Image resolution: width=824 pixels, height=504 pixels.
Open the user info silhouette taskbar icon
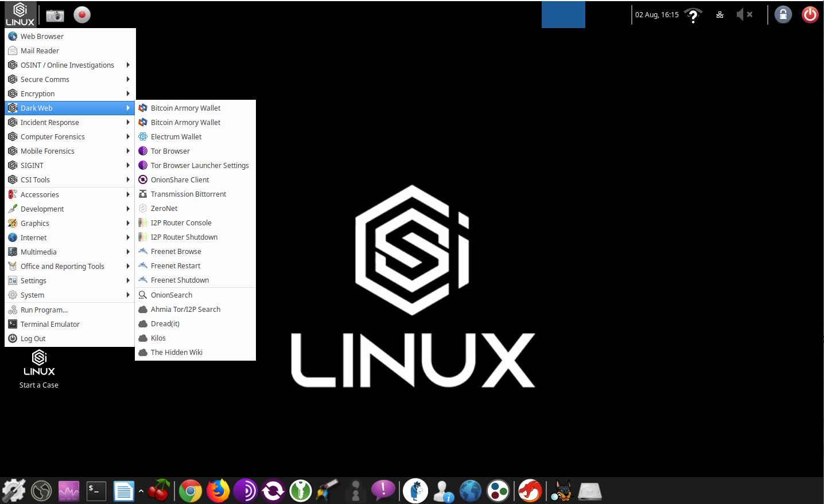point(443,491)
